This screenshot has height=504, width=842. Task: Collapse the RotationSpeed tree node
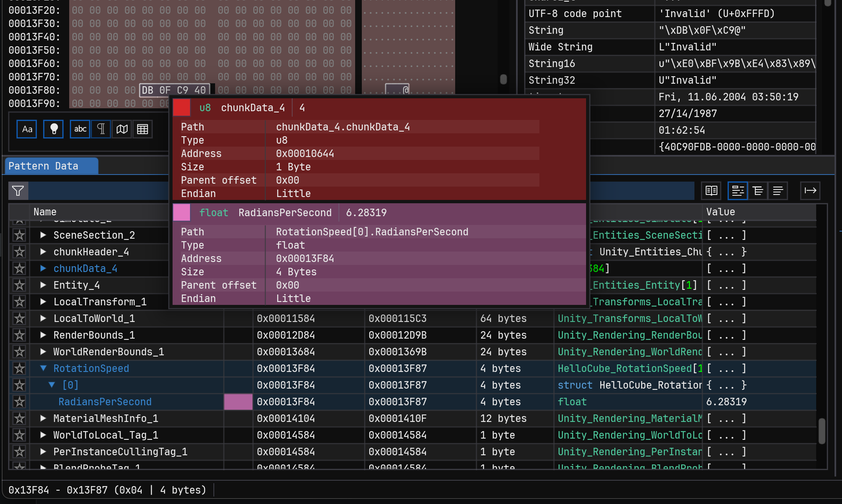pos(43,368)
